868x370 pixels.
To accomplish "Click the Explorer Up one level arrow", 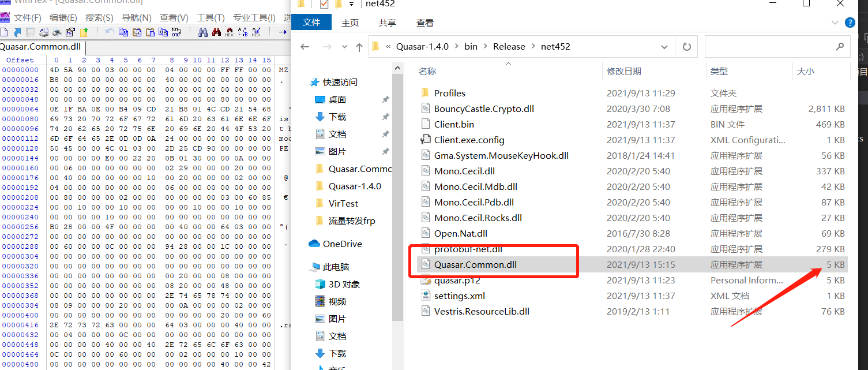I will coord(359,47).
